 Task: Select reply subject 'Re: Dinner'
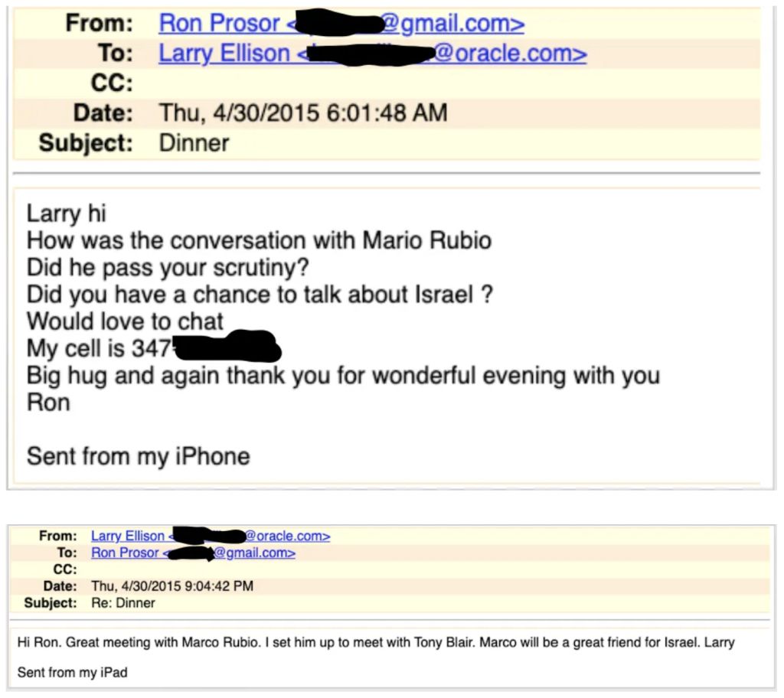[123, 603]
